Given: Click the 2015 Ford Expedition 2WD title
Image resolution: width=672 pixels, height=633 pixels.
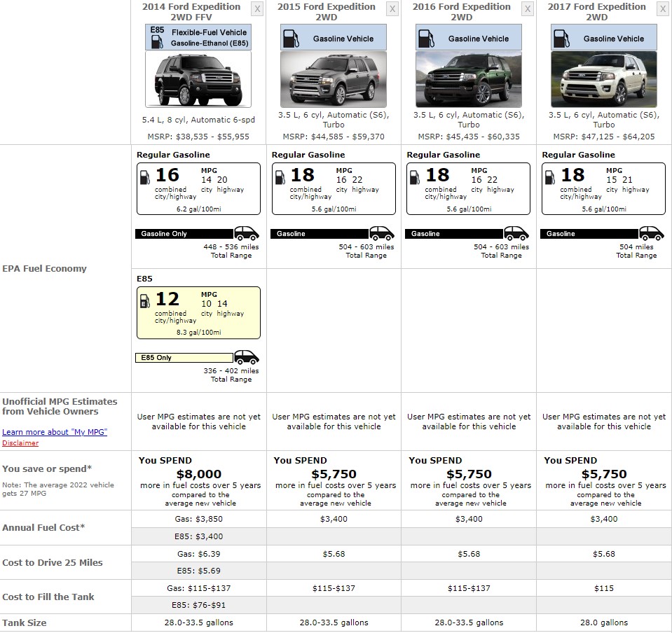Looking at the screenshot, I should [326, 12].
